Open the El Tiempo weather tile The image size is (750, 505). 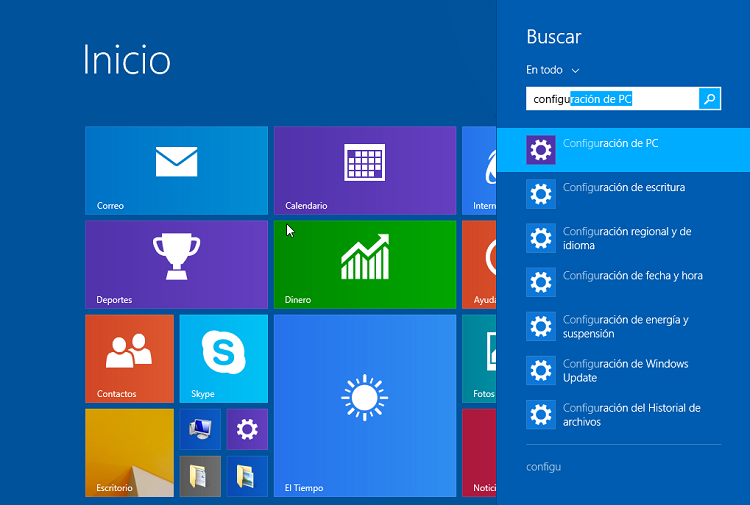click(364, 405)
